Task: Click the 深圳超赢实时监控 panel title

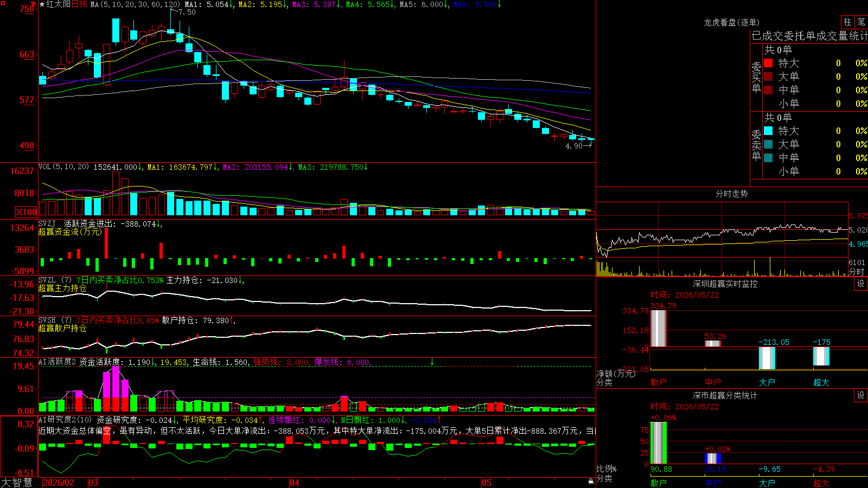Action: 725,284
